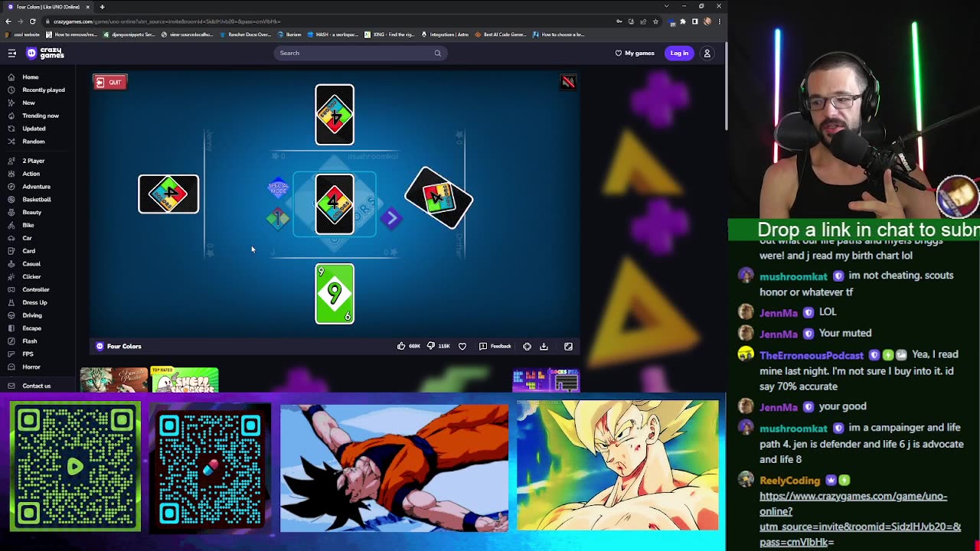
Task: Click the center discard pile card
Action: pyautogui.click(x=335, y=204)
